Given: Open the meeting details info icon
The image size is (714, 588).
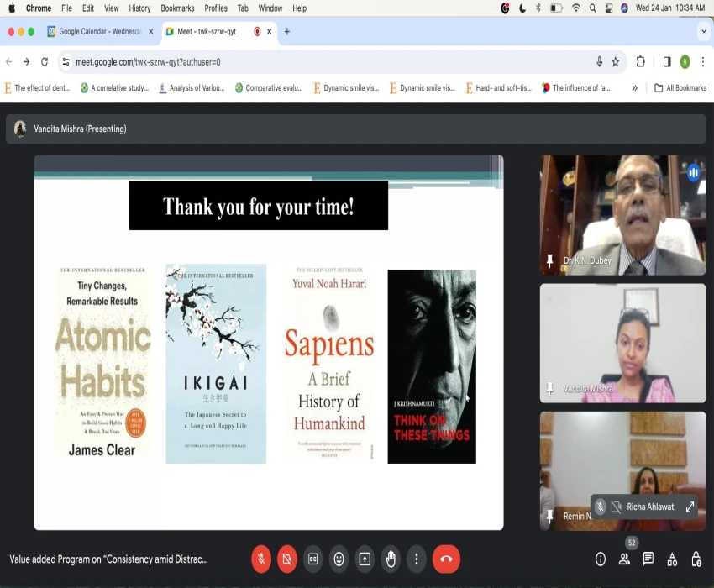Looking at the screenshot, I should (601, 559).
